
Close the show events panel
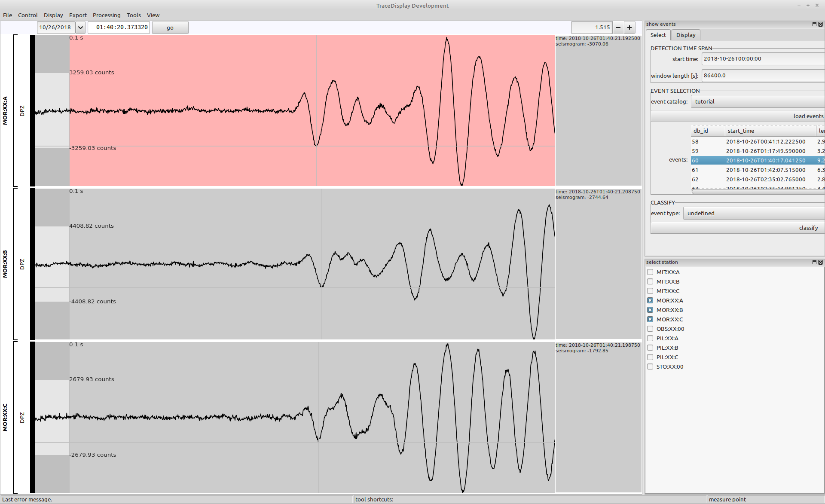(820, 24)
